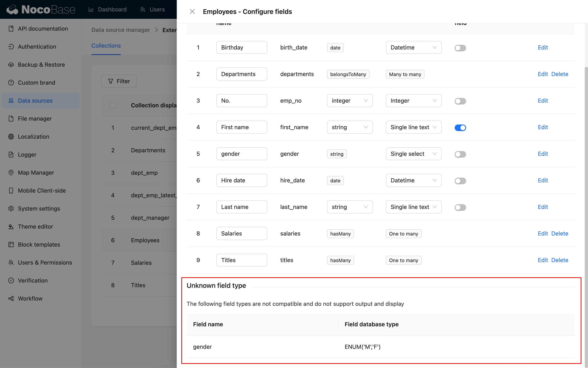Screen dimensions: 588x368
Task: Open Integer interface dropdown for emp_no
Action: pos(414,101)
